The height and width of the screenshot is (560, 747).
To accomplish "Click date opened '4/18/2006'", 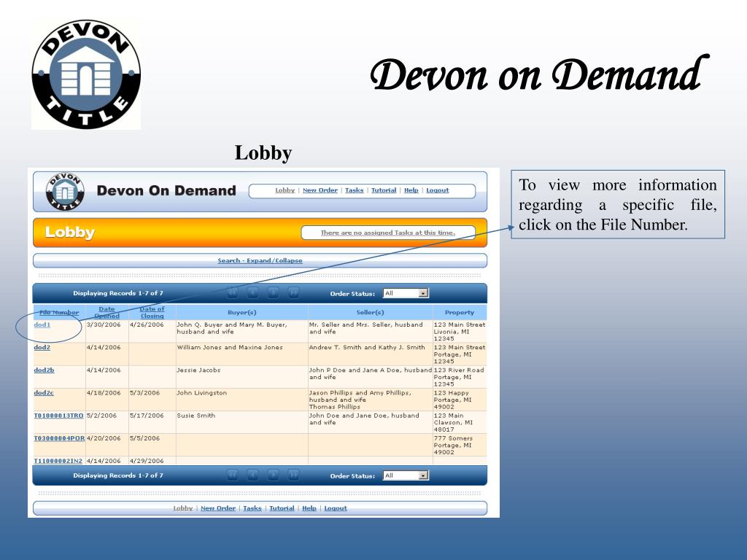I will pos(104,393).
